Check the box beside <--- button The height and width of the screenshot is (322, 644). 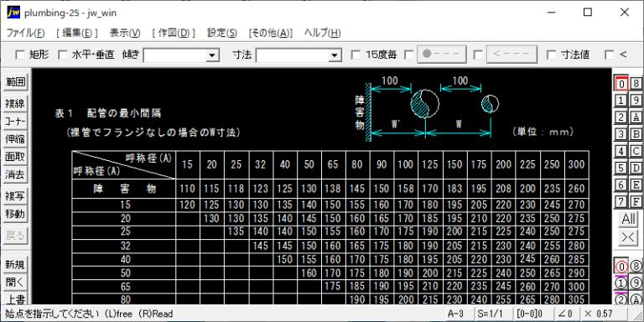point(478,55)
